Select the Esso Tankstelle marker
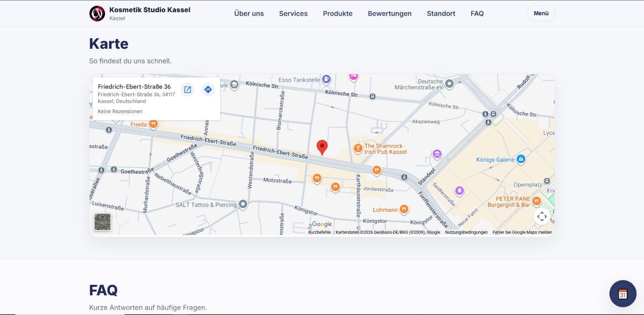644x315 pixels. tap(326, 79)
